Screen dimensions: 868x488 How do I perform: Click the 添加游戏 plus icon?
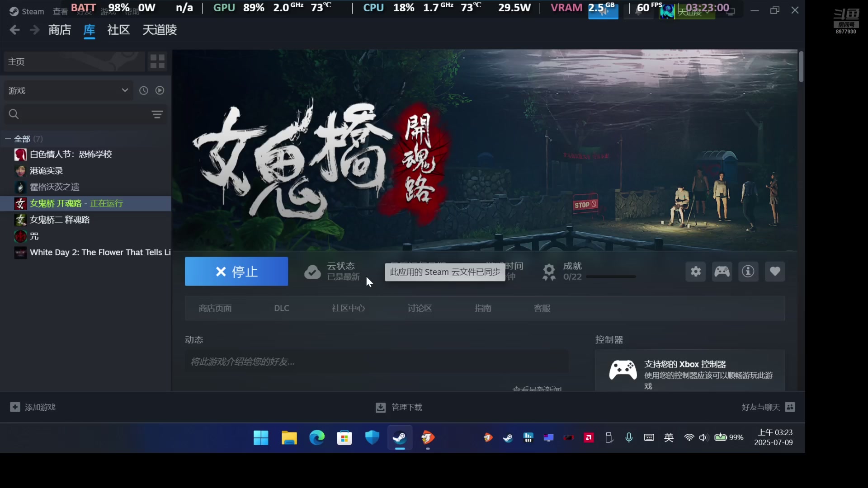(x=15, y=407)
